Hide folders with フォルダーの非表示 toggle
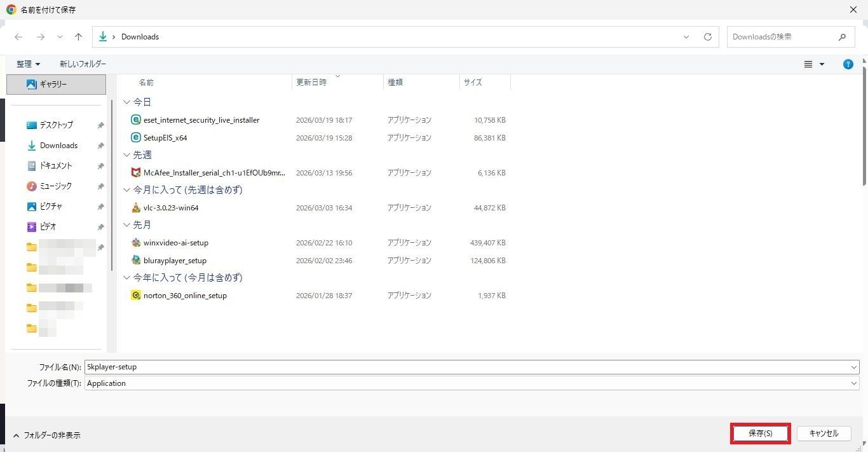This screenshot has height=452, width=868. (x=46, y=435)
